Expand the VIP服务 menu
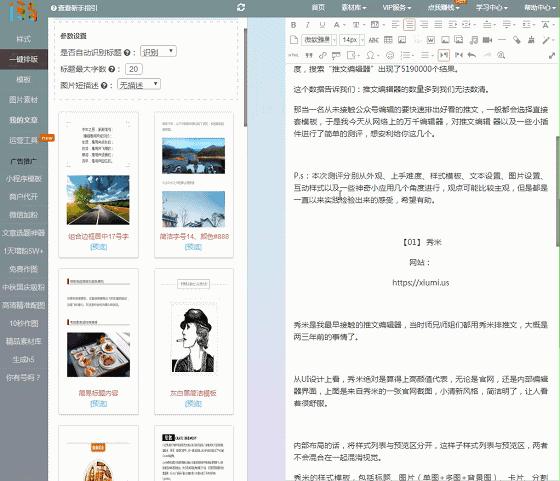The image size is (560, 481). [x=397, y=7]
